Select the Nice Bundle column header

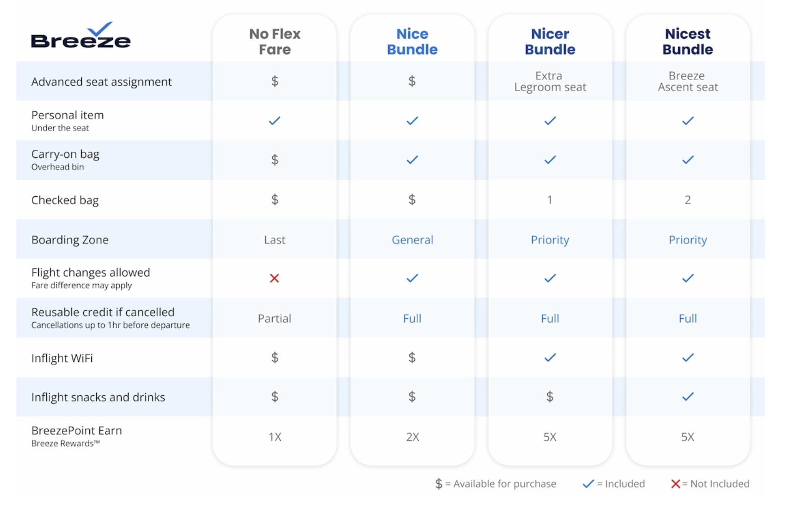click(x=412, y=42)
